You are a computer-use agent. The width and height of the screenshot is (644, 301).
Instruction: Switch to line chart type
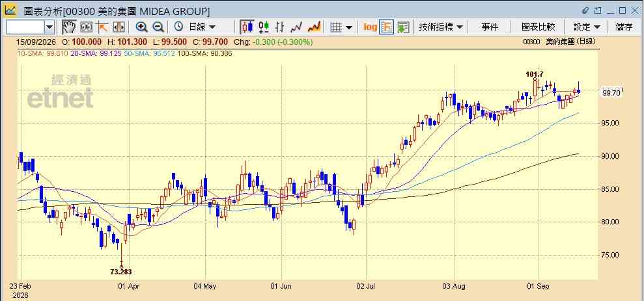tap(296, 27)
